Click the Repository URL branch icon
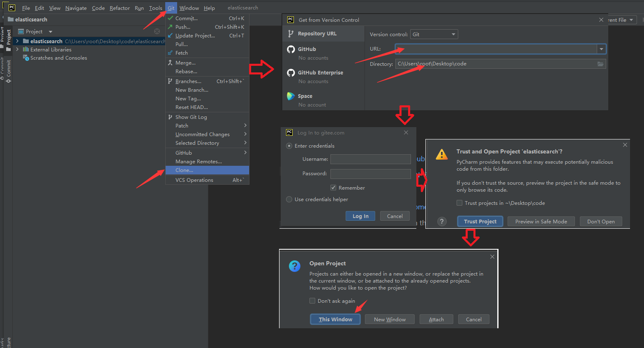Image resolution: width=644 pixels, height=348 pixels. tap(291, 34)
